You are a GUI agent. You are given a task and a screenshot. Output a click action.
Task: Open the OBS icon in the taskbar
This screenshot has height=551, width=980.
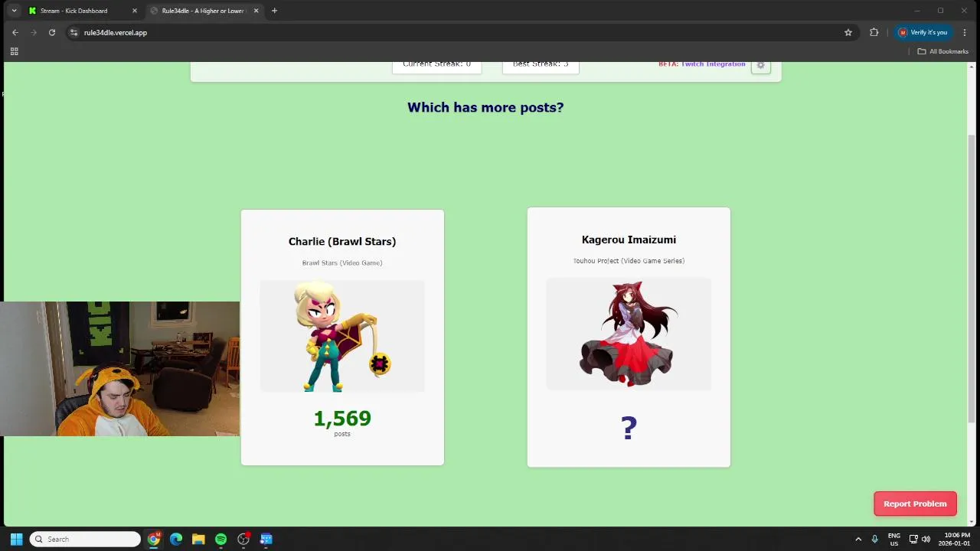(243, 539)
